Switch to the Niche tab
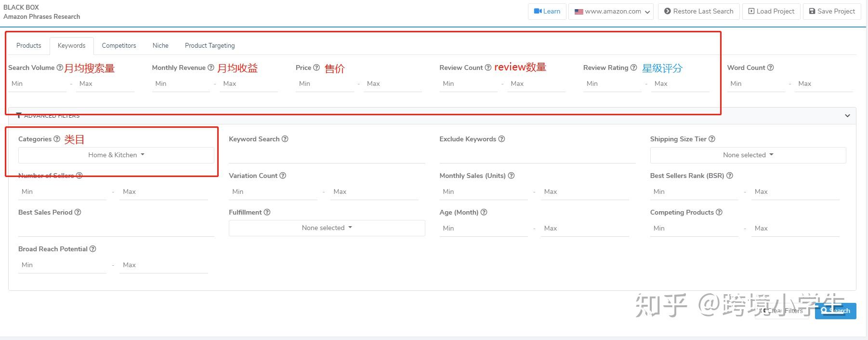 [160, 46]
